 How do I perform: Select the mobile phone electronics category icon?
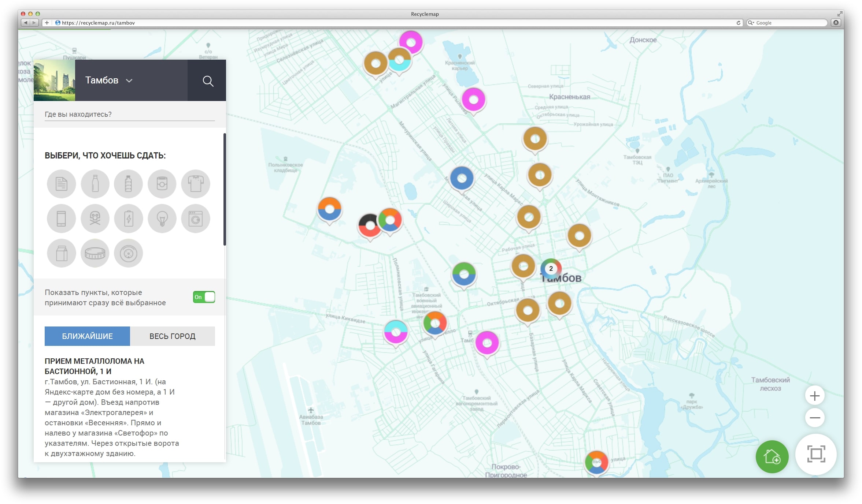[x=61, y=219]
